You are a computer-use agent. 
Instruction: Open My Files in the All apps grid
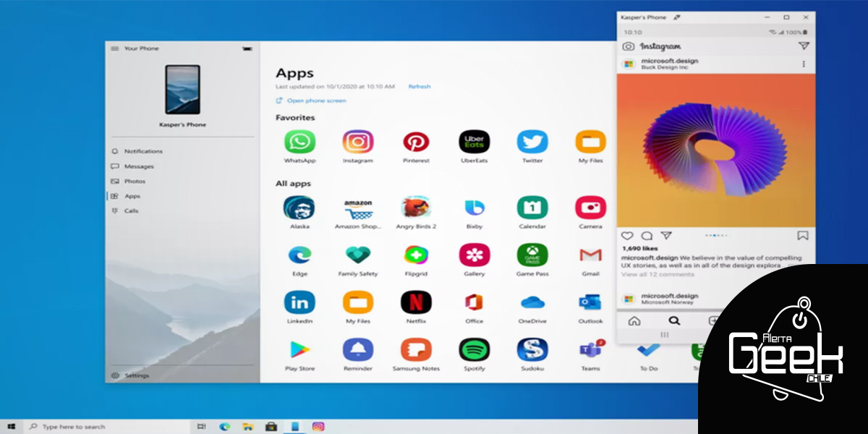[x=357, y=302]
